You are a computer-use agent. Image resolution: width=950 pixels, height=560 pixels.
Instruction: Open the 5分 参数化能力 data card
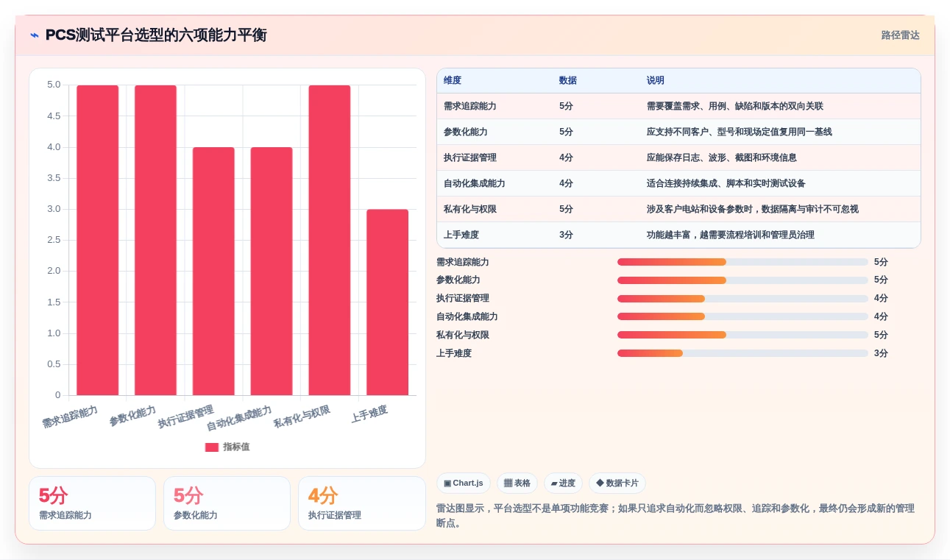coord(227,503)
